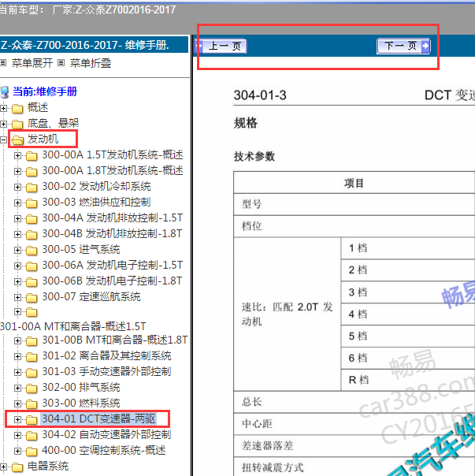Open 300-06B 发动机电子控制-1.8T section
The width and height of the screenshot is (475, 476).
click(x=112, y=281)
